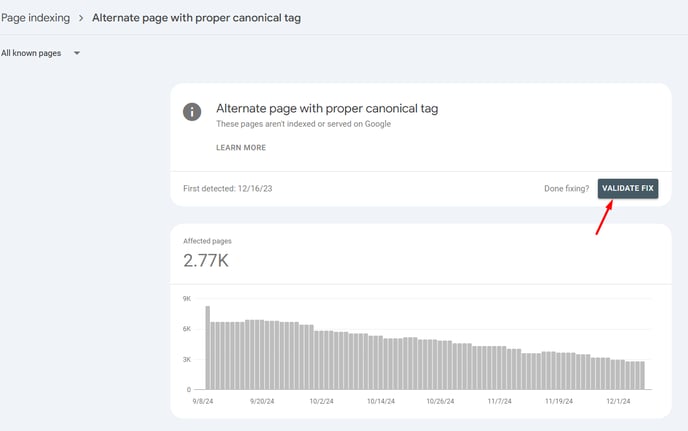Select the All known pages filter label
The width and height of the screenshot is (688, 431).
click(31, 53)
